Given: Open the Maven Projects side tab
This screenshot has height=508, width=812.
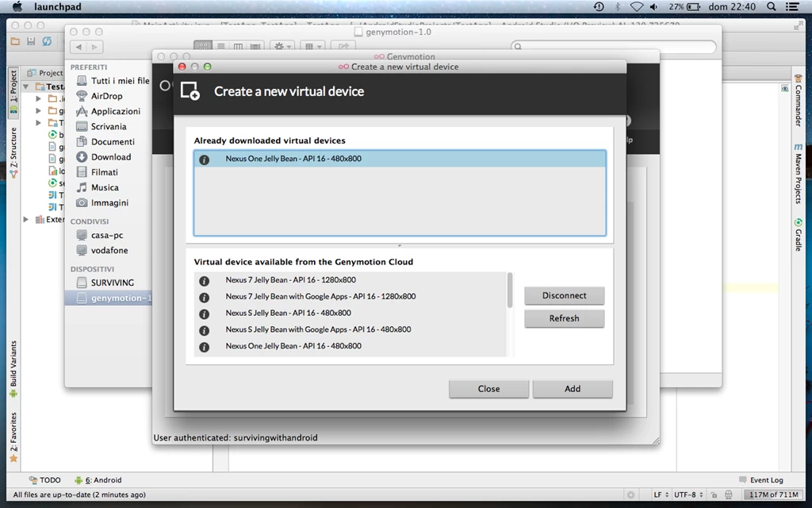Looking at the screenshot, I should (798, 174).
